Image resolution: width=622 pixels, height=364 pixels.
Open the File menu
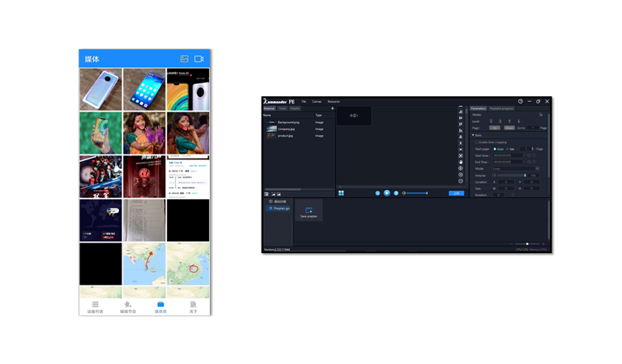(303, 101)
